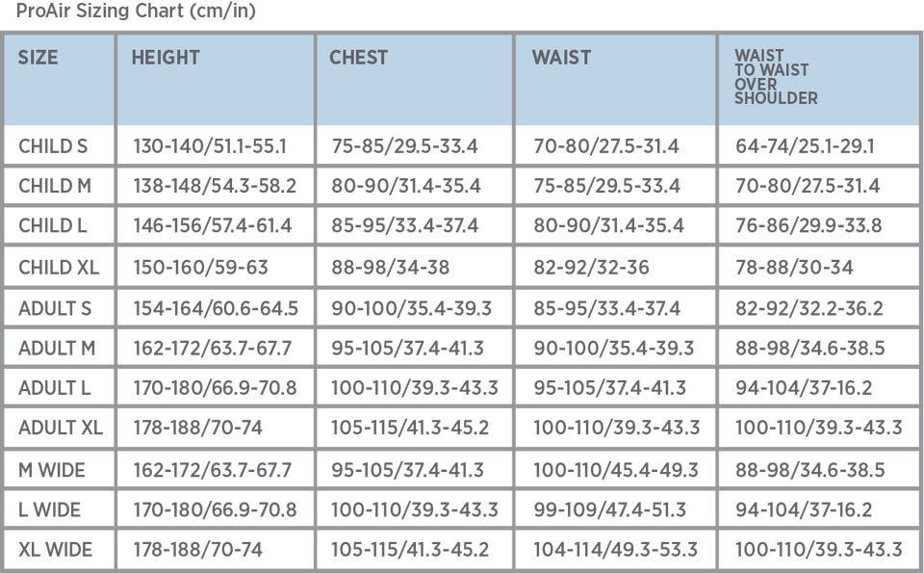Click the ADULT XL row label
924x573 pixels.
click(x=61, y=429)
